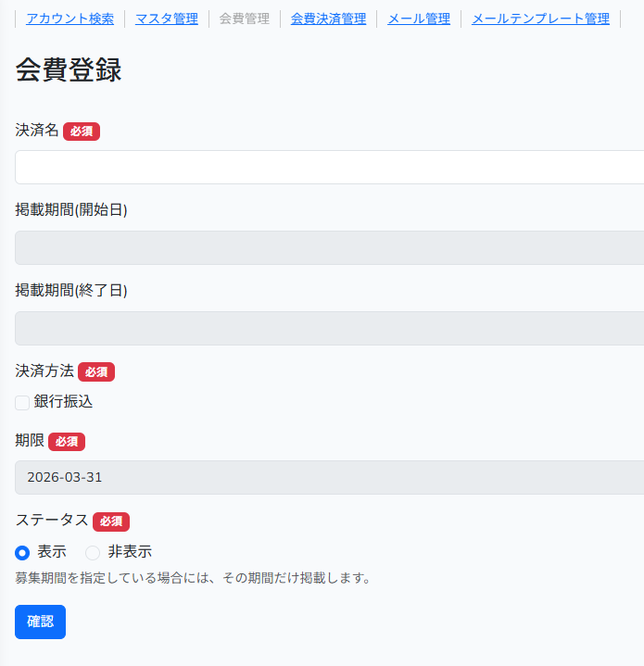
Task: Switch to 会費決済管理 in navigation
Action: click(x=328, y=19)
